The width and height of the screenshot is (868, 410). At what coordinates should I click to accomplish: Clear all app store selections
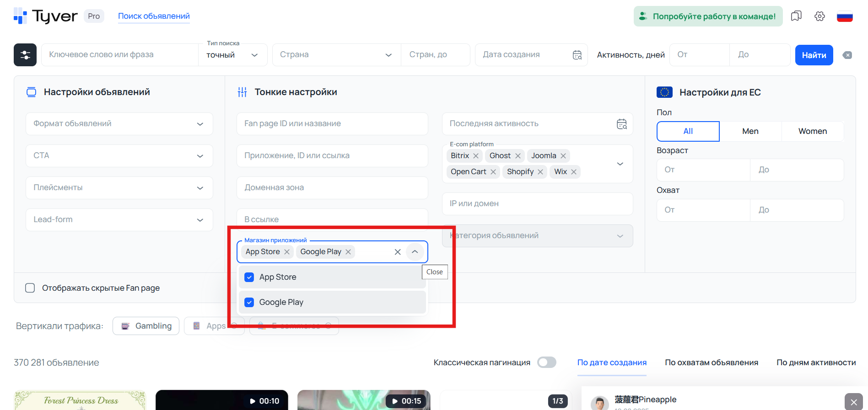point(398,252)
